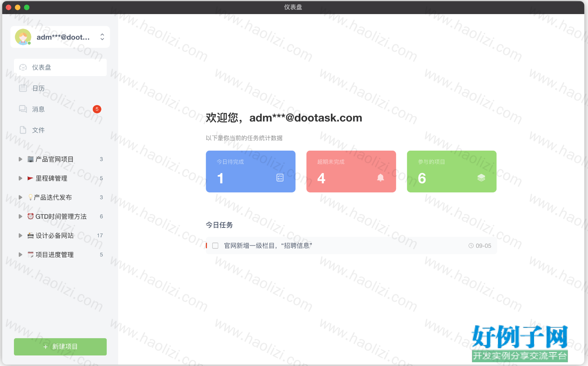Viewport: 588px width, 366px height.
Task: Click the count 6 beside GTD时间管理方法
Action: [101, 217]
